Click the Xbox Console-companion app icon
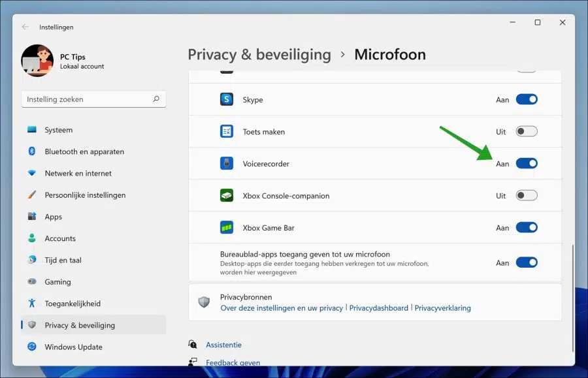This screenshot has width=588, height=378. click(227, 195)
